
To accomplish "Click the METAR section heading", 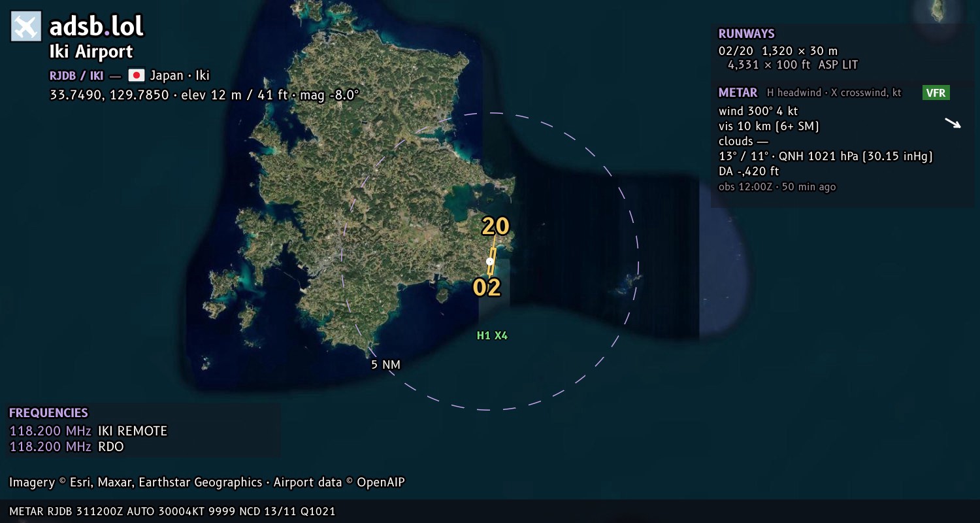I will 738,93.
